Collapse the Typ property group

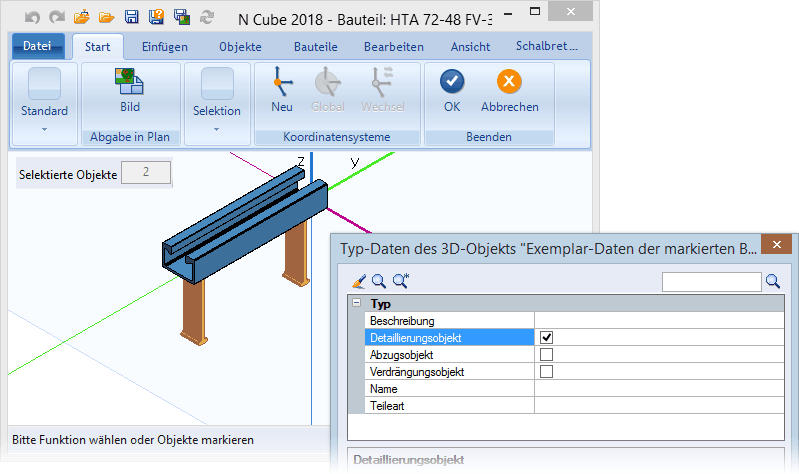[357, 303]
